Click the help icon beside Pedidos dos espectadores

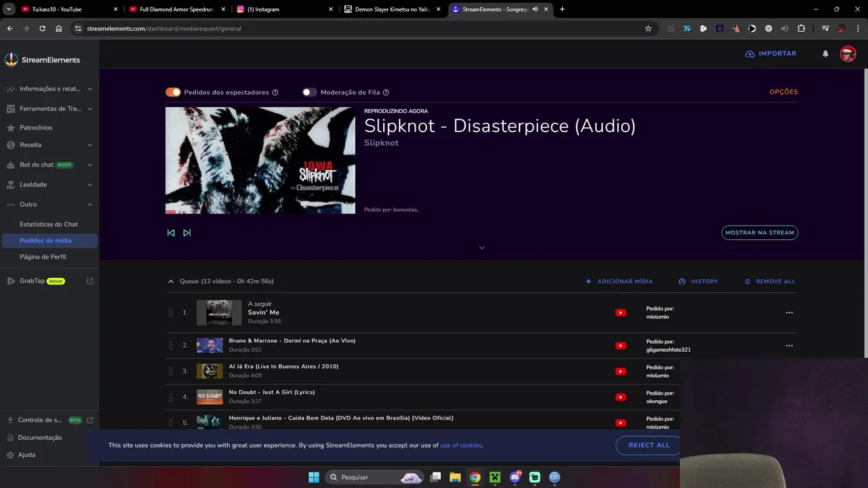tap(275, 92)
